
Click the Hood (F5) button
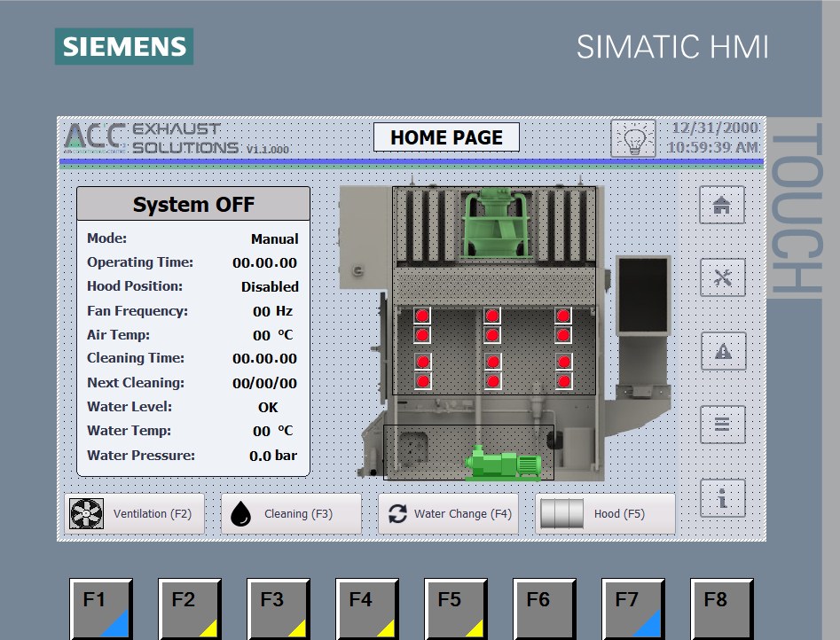tap(605, 513)
